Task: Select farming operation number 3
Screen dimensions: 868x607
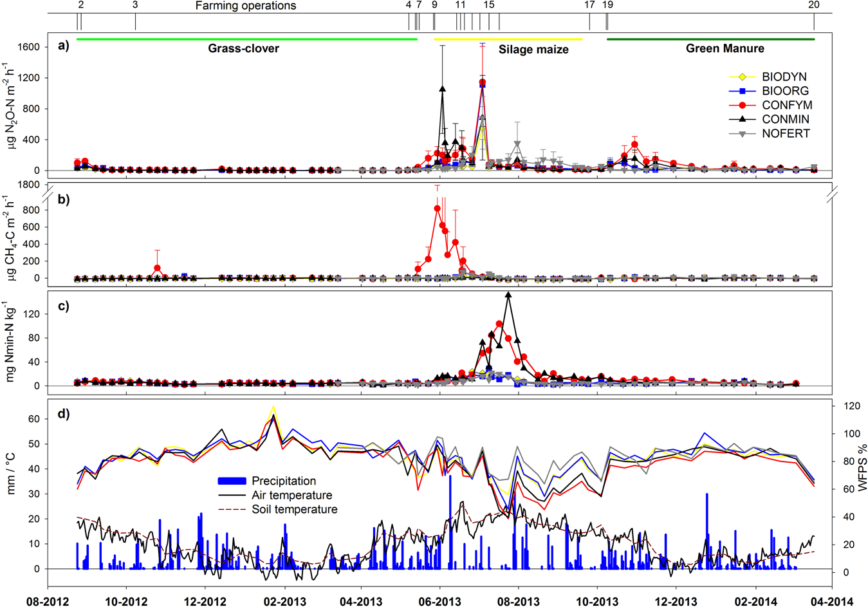Action: click(x=135, y=5)
